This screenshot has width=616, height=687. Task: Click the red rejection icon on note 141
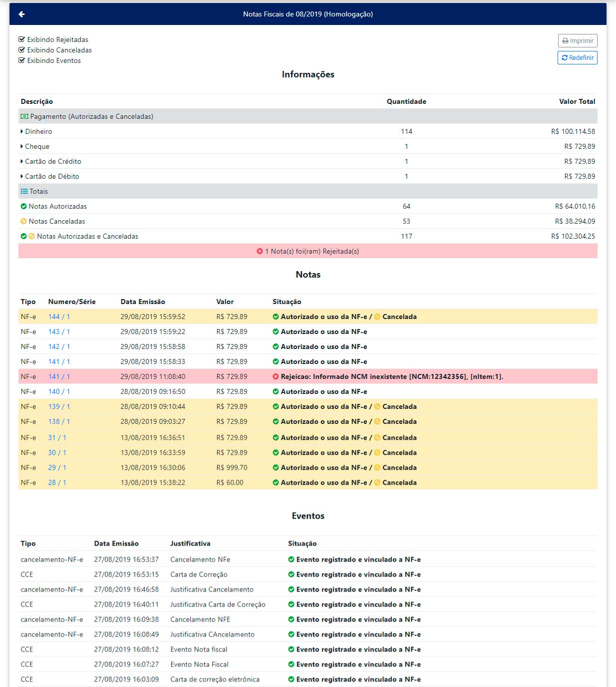[276, 376]
